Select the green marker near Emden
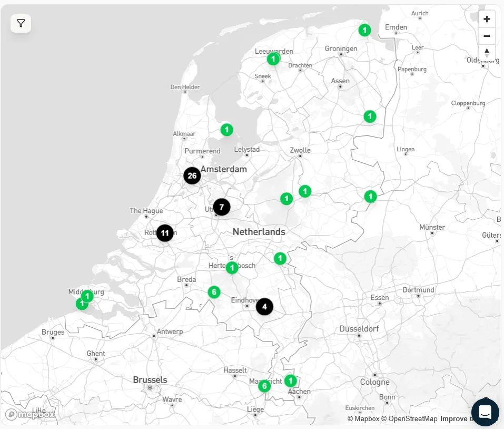The height and width of the screenshot is (429, 504). 364,30
